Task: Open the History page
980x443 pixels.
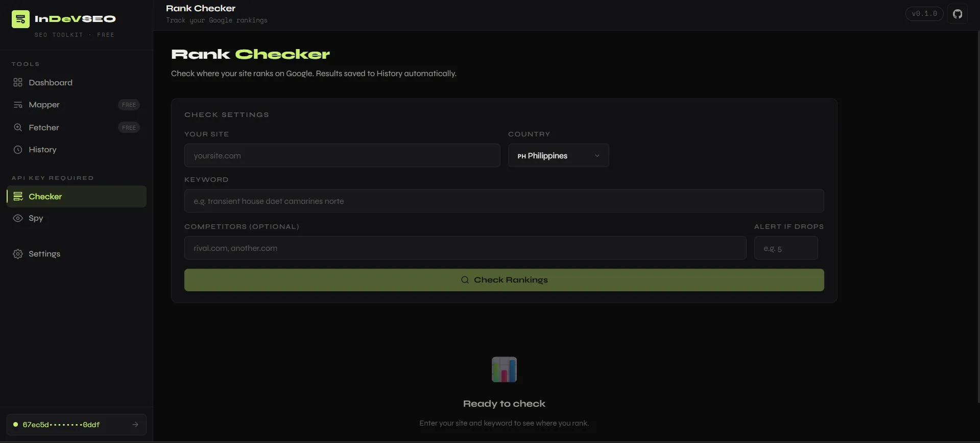Action: click(77, 150)
